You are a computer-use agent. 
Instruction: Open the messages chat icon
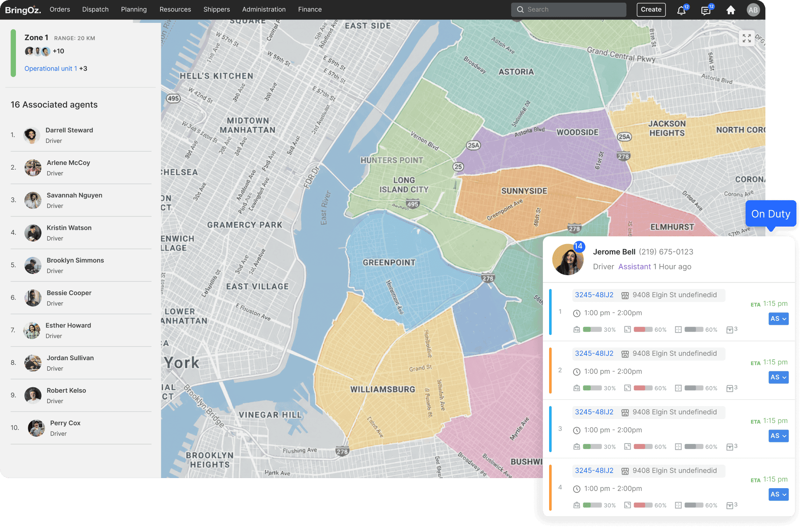706,10
